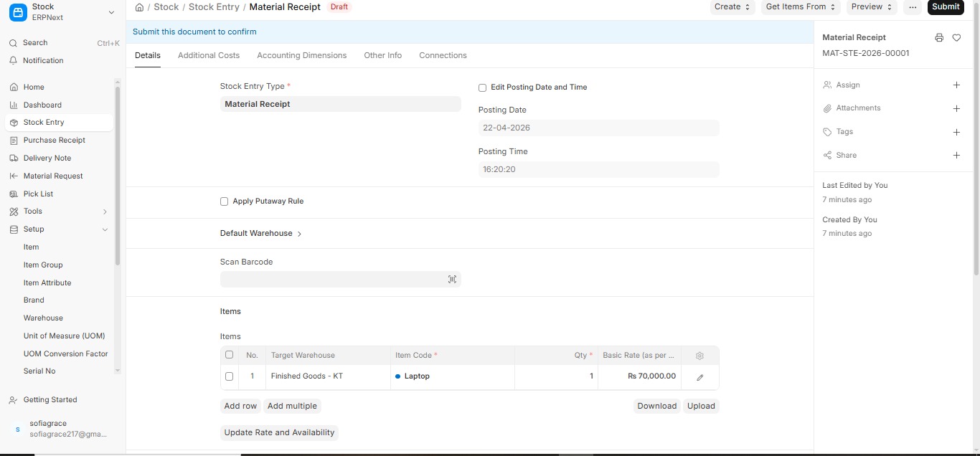The height and width of the screenshot is (456, 980).
Task: Click the Rs 70,000.00 rate cell
Action: tap(639, 377)
